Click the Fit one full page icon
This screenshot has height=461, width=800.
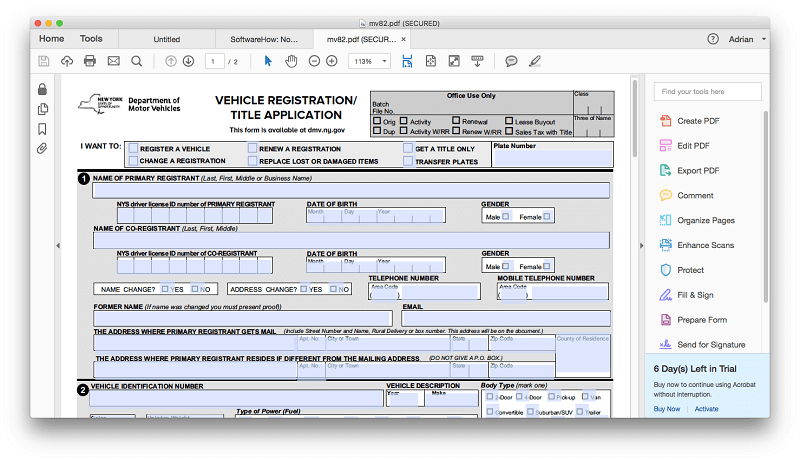click(431, 61)
